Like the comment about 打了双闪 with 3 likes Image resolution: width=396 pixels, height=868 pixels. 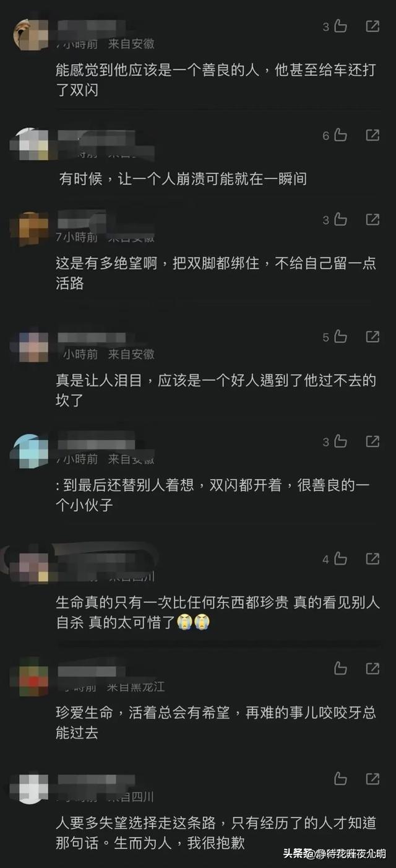click(340, 27)
